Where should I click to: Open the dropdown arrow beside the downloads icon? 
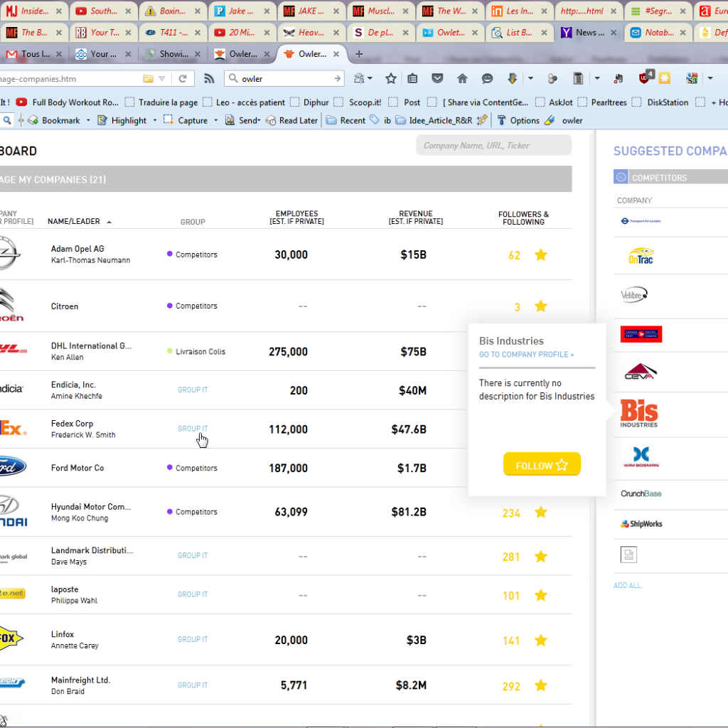tap(530, 78)
